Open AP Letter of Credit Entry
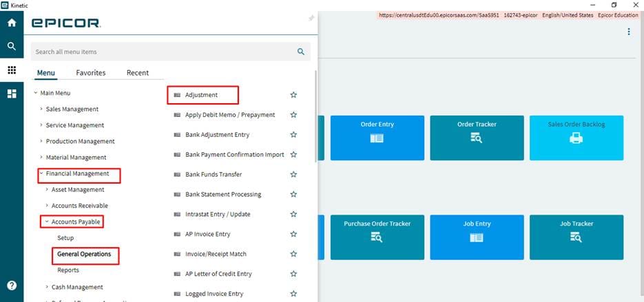The width and height of the screenshot is (644, 302). point(218,274)
